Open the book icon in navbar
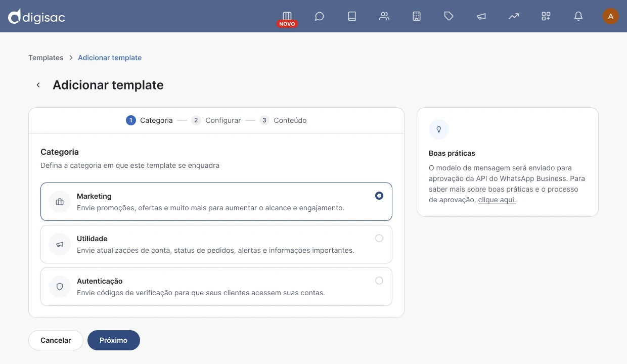 tap(352, 16)
